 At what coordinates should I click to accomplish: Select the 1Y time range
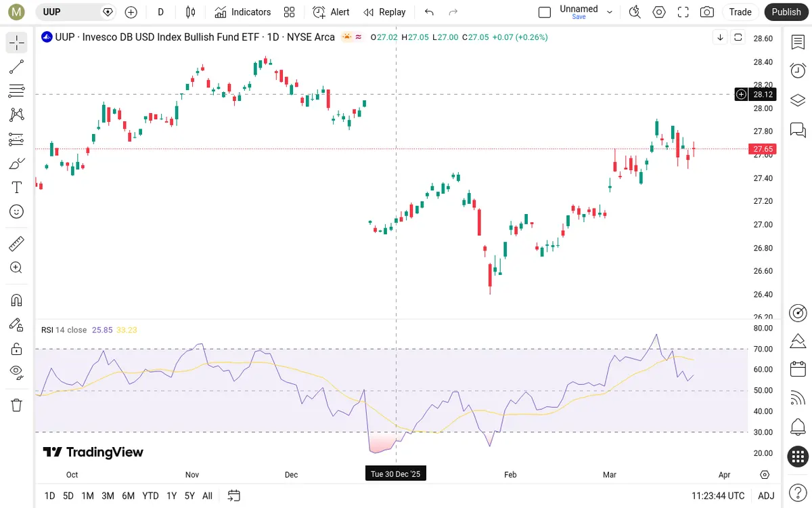click(171, 496)
